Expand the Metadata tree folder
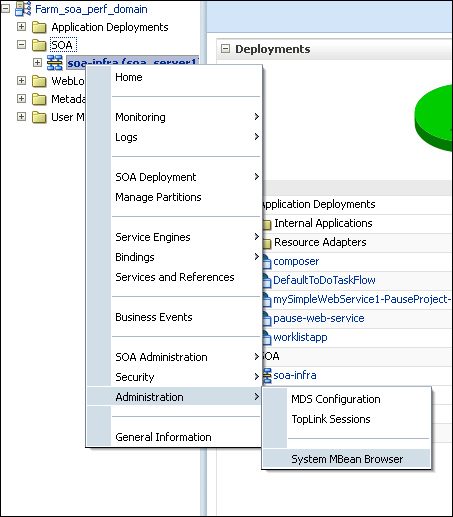The width and height of the screenshot is (453, 517). click(x=21, y=98)
